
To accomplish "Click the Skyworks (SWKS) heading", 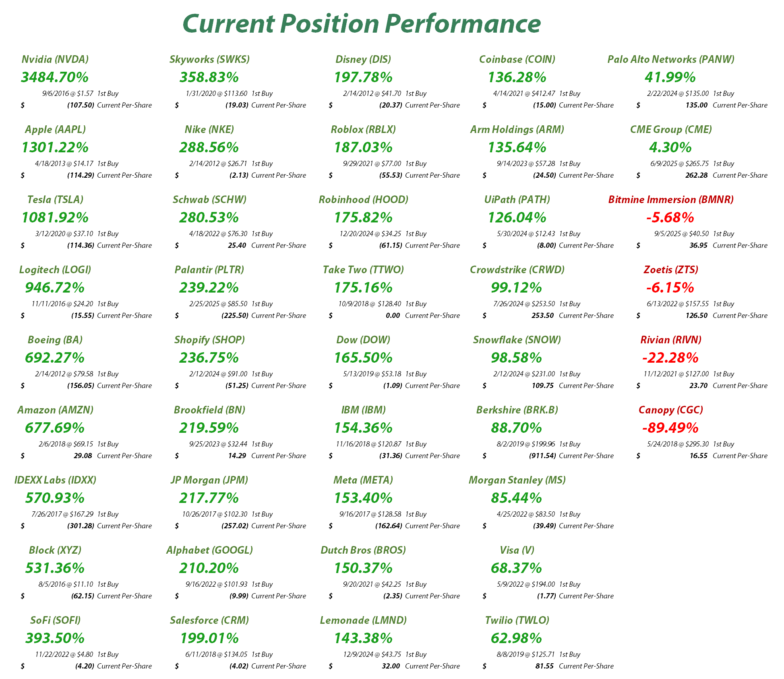I will [x=209, y=59].
